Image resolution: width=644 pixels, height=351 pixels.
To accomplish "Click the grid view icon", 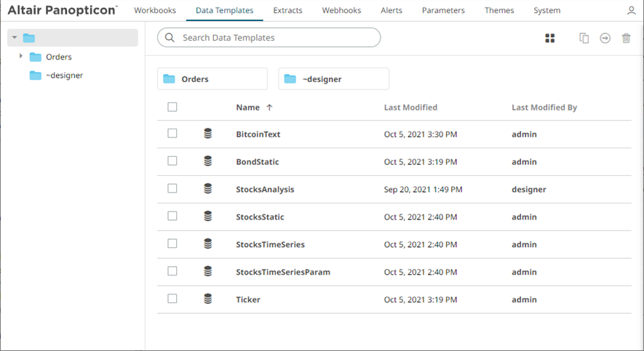I will click(x=550, y=38).
